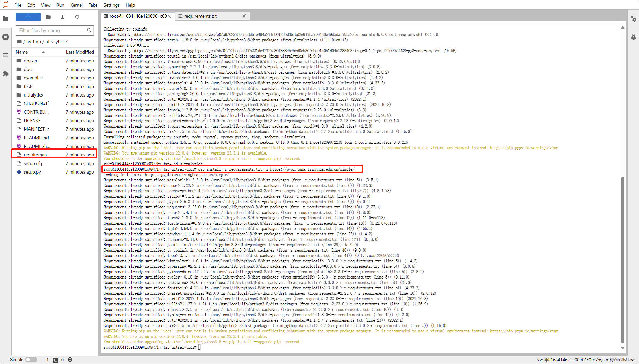Open the Property Inspector gears icon

[633, 19]
